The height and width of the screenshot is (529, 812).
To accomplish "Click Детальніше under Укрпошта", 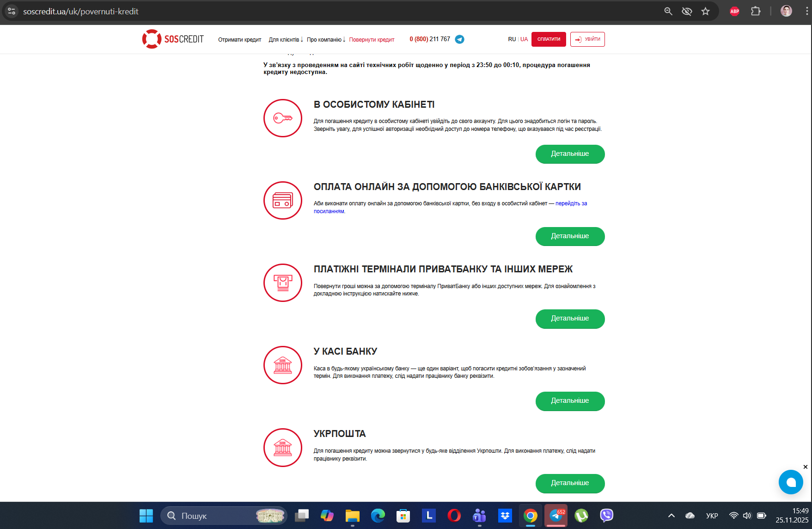I will click(x=570, y=483).
